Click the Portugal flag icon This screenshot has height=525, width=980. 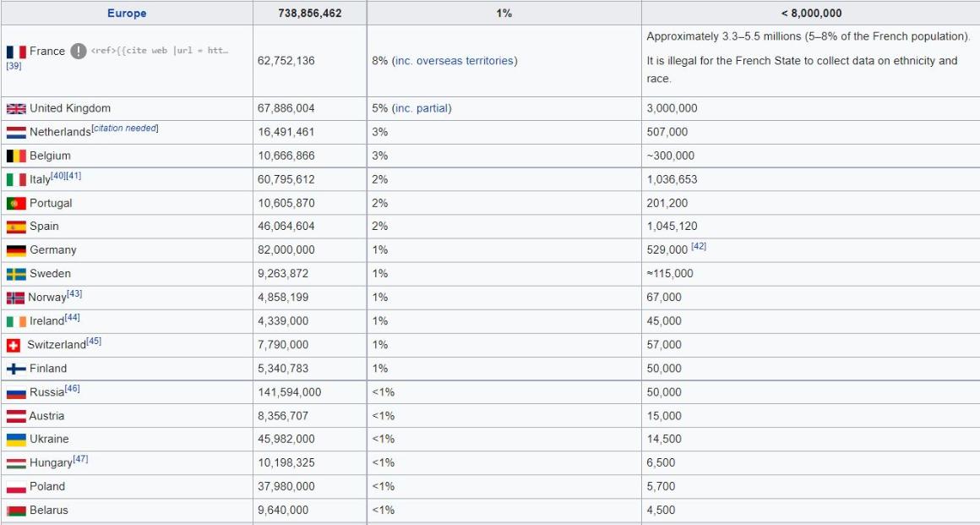16,203
